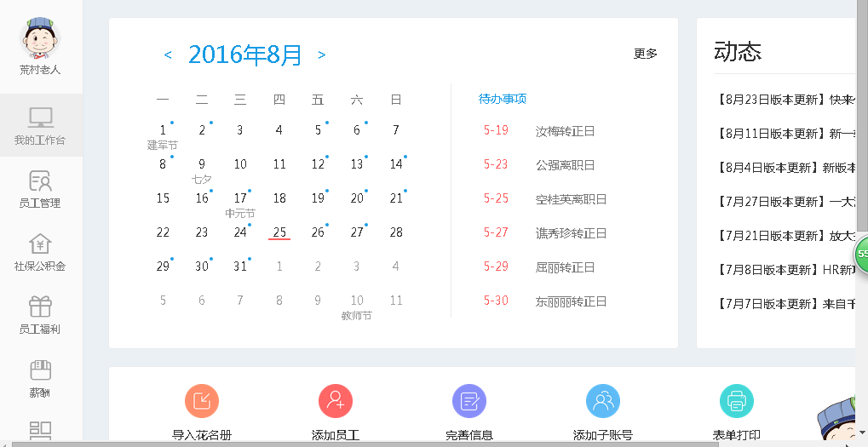This screenshot has height=447, width=868.
Task: Select August 21 in the calendar
Action: [x=396, y=198]
